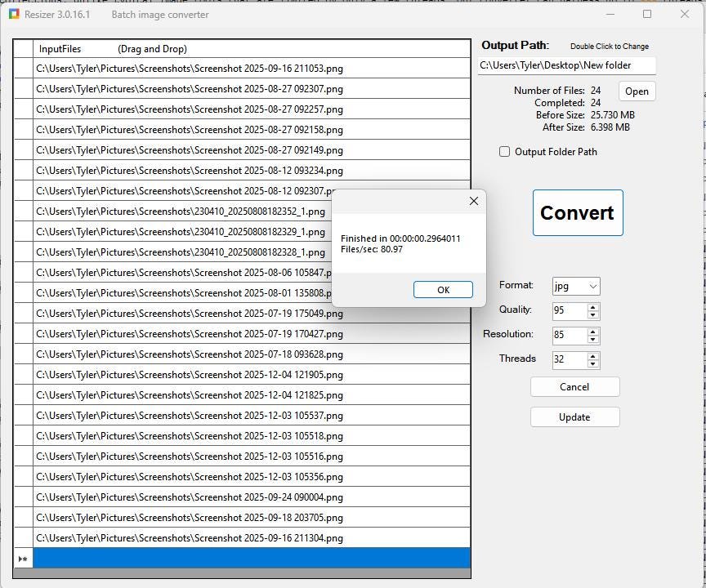Screen dimensions: 706x588
Task: Click the Quality input field showing 95
Action: tap(570, 310)
